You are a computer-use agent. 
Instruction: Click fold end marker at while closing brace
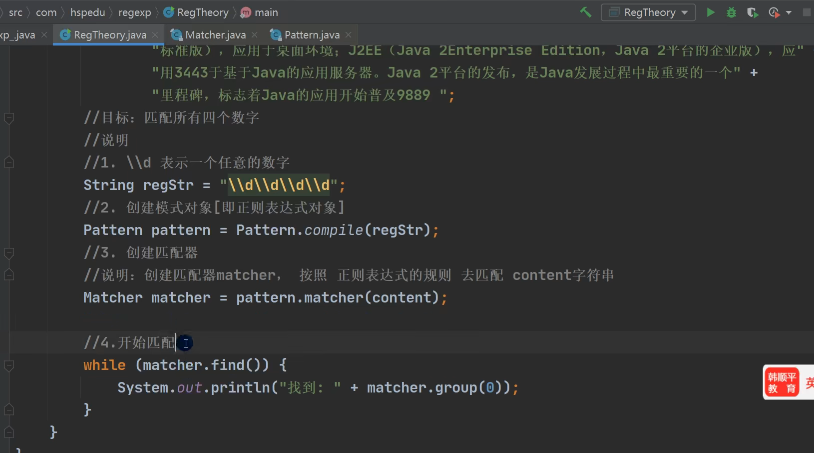point(9,410)
